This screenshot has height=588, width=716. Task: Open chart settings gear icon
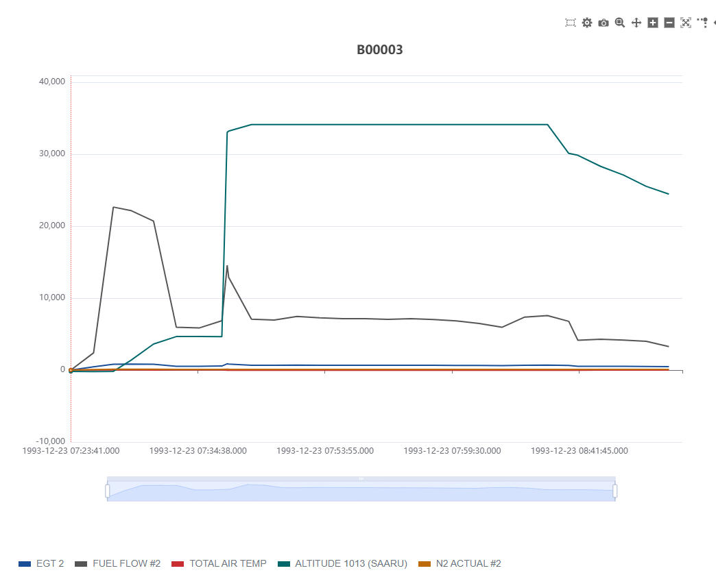[587, 23]
